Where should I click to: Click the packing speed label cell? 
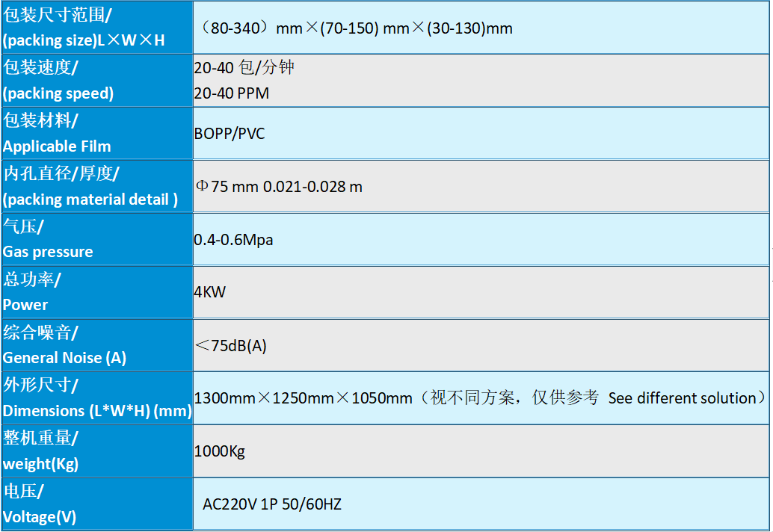96,81
